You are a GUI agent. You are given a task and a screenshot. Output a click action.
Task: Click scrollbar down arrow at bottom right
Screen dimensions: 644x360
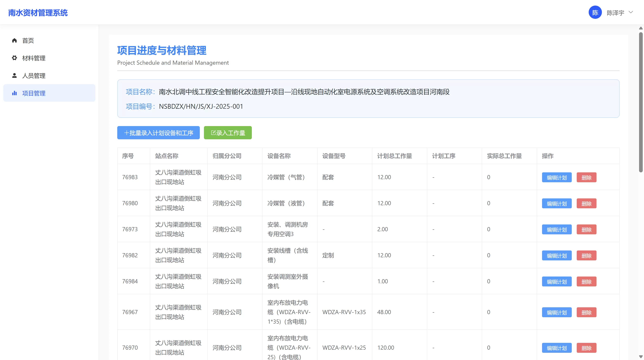coord(640,357)
